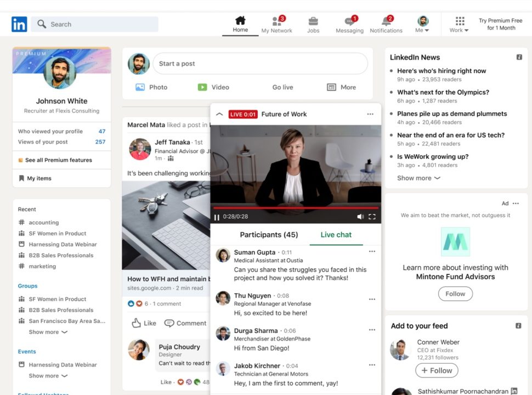The width and height of the screenshot is (532, 395).
Task: Collapse the Future of Work live panel
Action: [x=219, y=114]
